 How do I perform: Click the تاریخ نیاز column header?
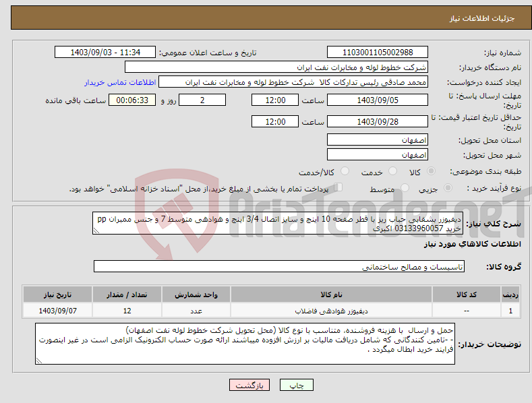pos(58,294)
